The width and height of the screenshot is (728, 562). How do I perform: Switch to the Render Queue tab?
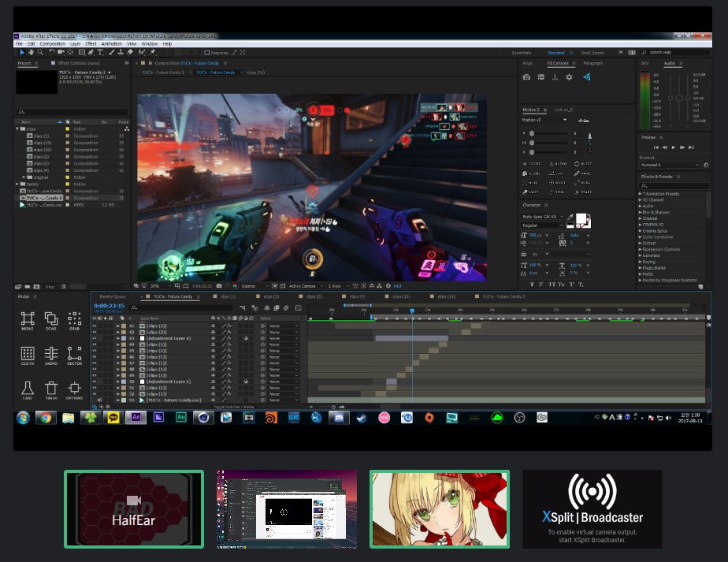click(x=113, y=296)
